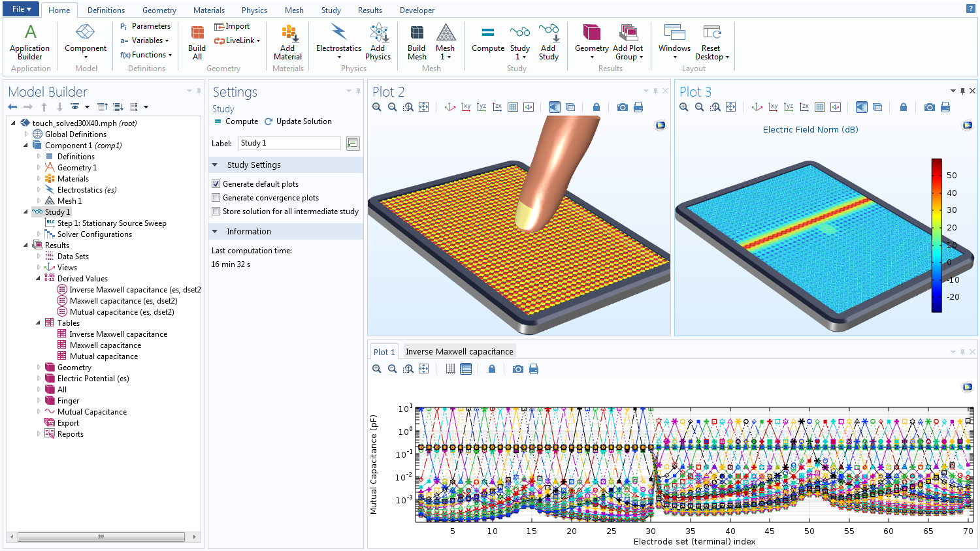Image resolution: width=980 pixels, height=551 pixels.
Task: Uncheck Generate default plots
Action: point(216,184)
